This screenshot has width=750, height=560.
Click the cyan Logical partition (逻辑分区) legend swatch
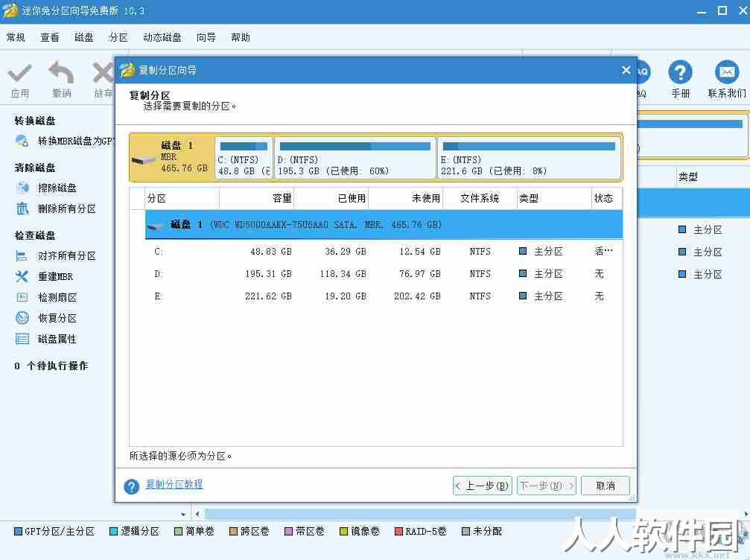tap(113, 531)
